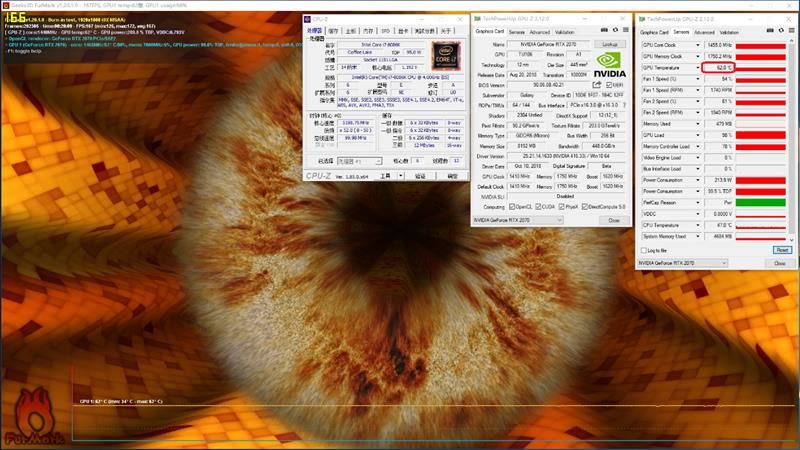Open the Fan 1 Speed (RPM) dropdown
This screenshot has width=800, height=450.
697,90
